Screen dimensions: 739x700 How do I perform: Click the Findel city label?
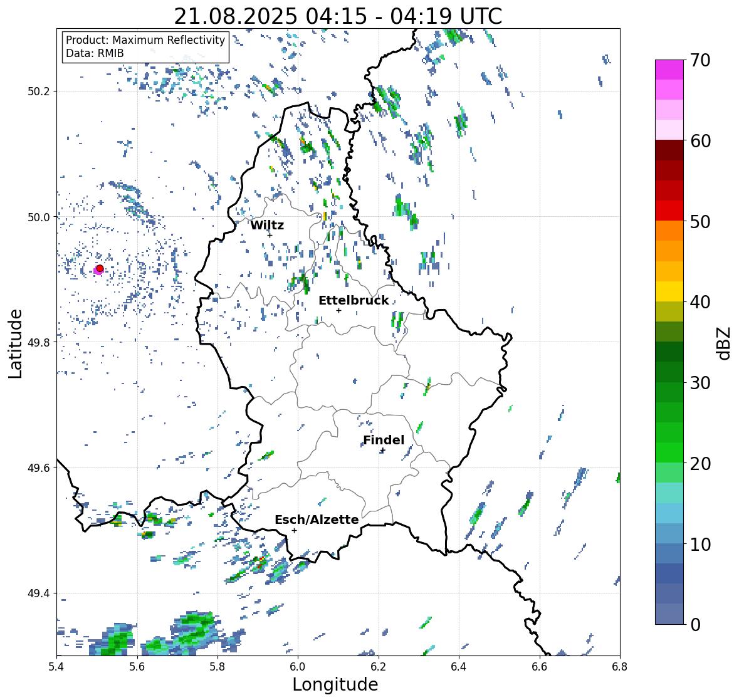(x=384, y=440)
